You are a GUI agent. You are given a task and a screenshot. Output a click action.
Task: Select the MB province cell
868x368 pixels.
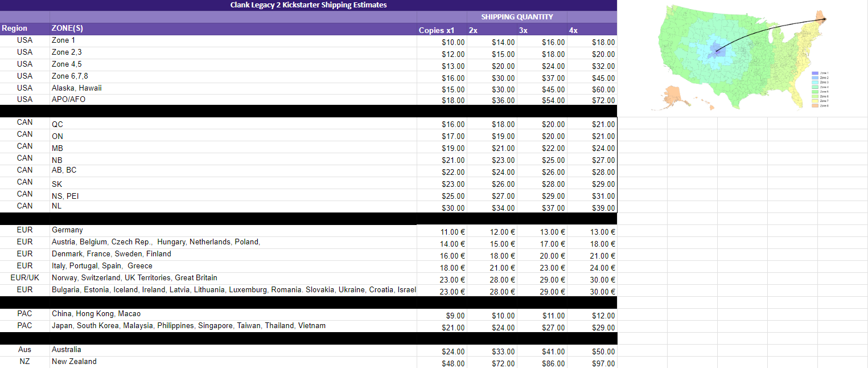pos(233,148)
